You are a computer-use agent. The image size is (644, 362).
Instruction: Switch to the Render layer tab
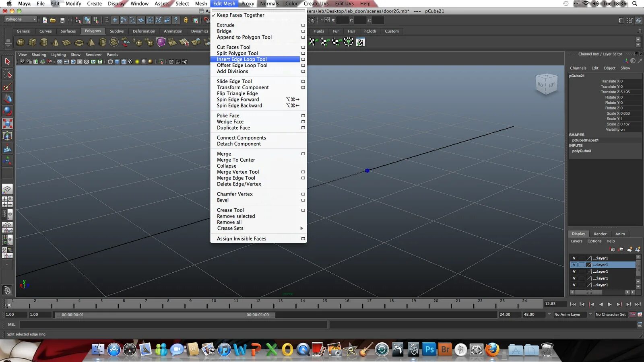pyautogui.click(x=600, y=234)
